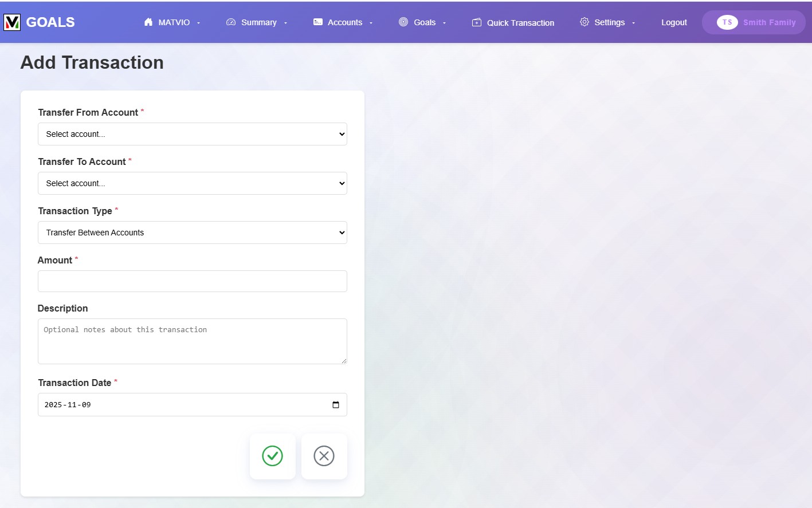Screen dimensions: 812x508
Task: Click the Summary dashboard gauge icon
Action: [231, 22]
